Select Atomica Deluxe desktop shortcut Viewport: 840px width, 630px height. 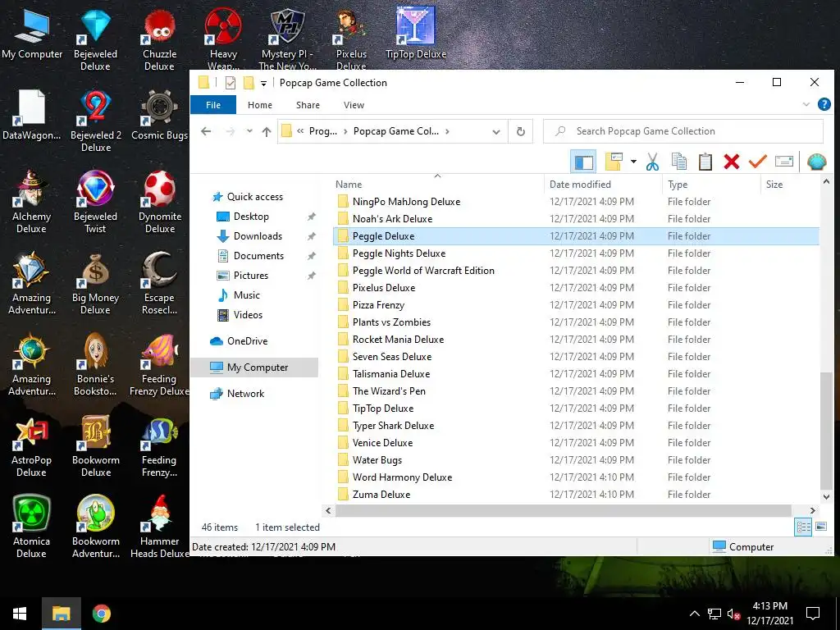click(31, 527)
